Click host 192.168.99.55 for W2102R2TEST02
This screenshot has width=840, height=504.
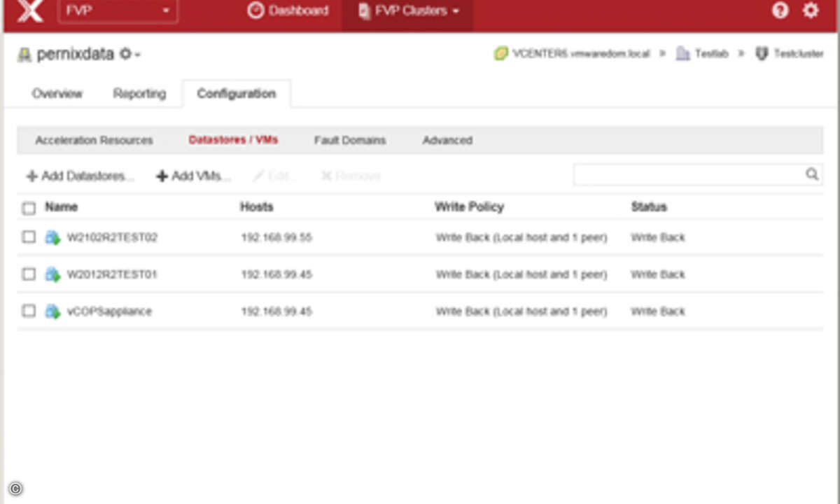276,238
